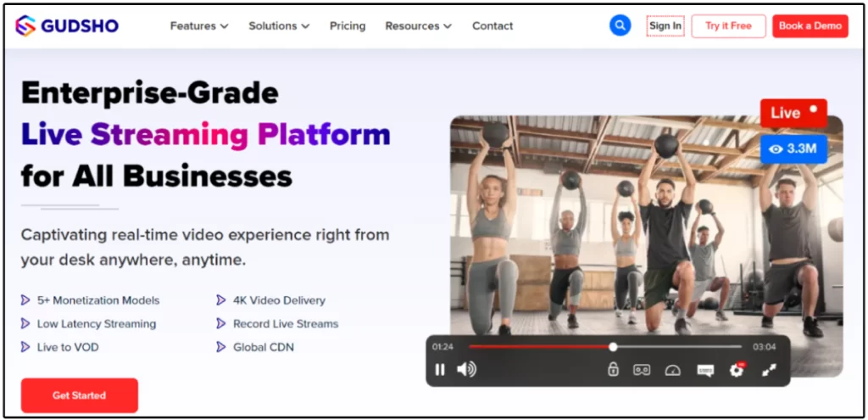
Task: Click arrow bullet beside 4K Video Delivery
Action: [x=221, y=300]
